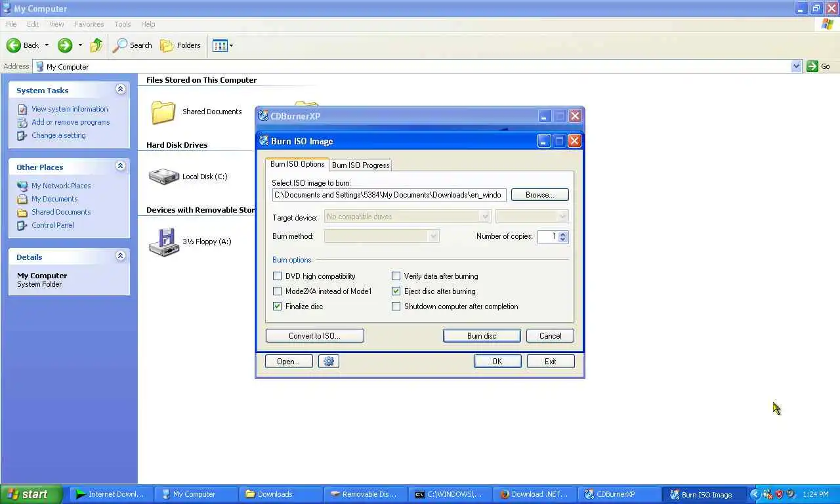Open the View menu
Image resolution: width=840 pixels, height=504 pixels.
(x=56, y=24)
